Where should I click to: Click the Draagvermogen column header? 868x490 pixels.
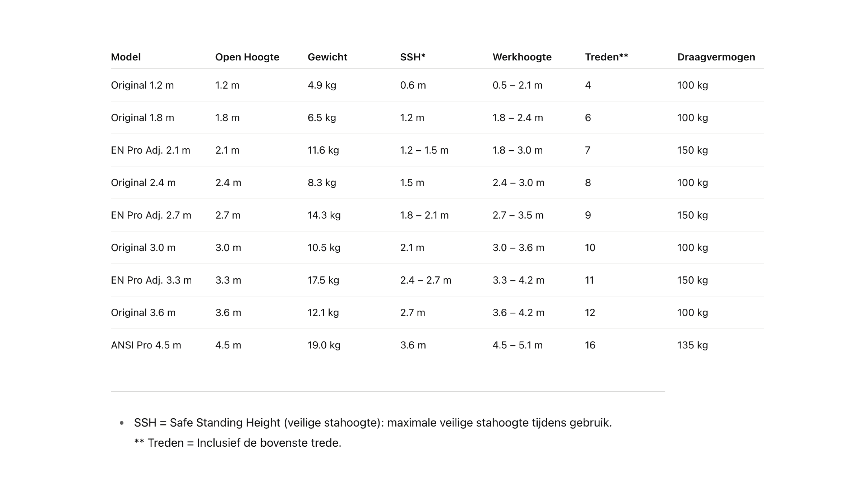click(x=716, y=57)
